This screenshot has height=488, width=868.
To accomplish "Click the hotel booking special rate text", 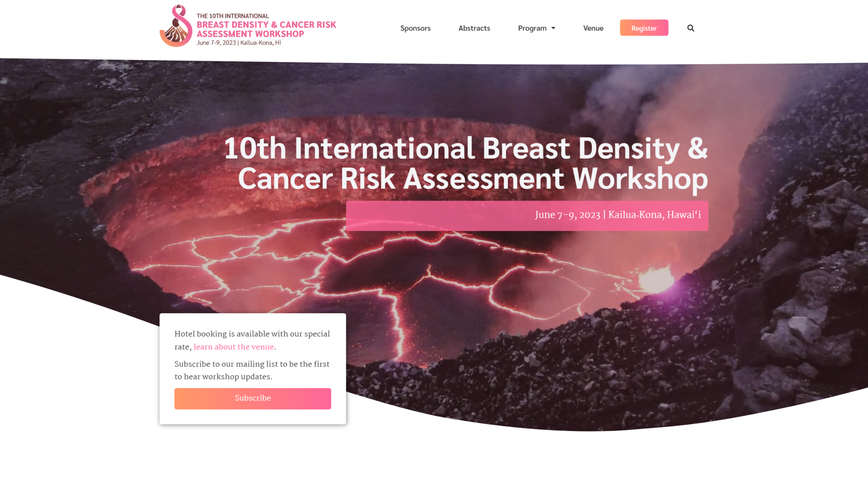I will (252, 334).
